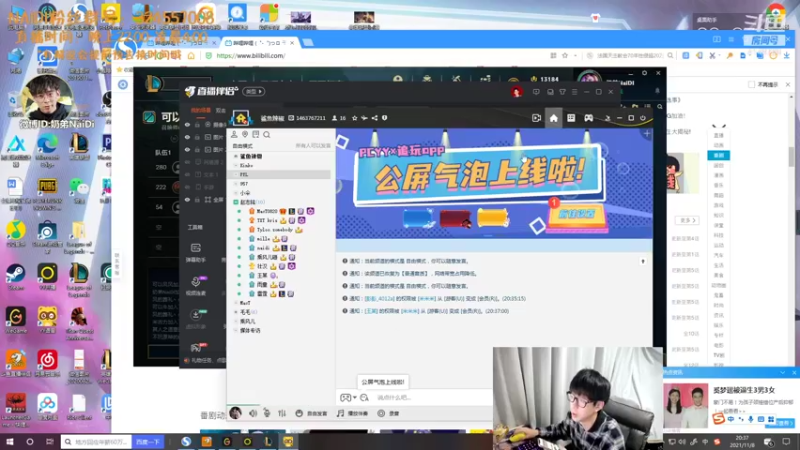
Task: Open the members person icon above channel tree
Action: coord(234,134)
